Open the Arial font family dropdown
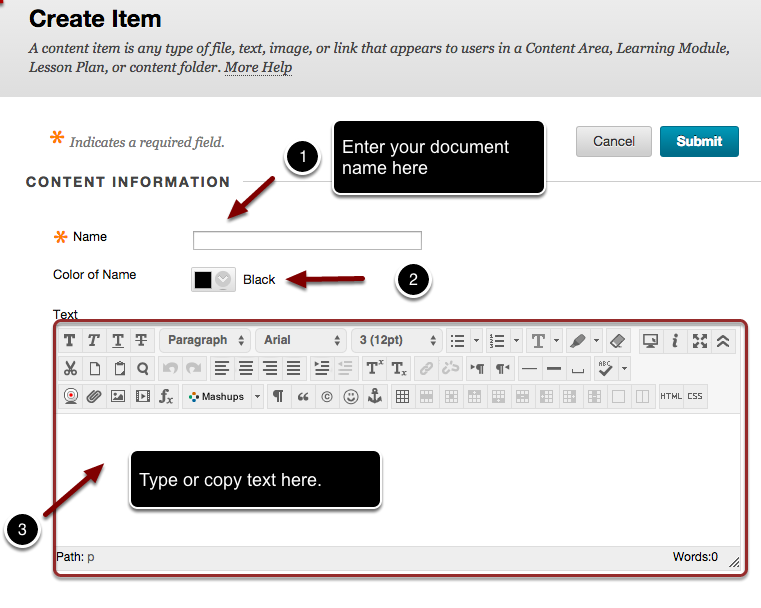 pyautogui.click(x=300, y=341)
